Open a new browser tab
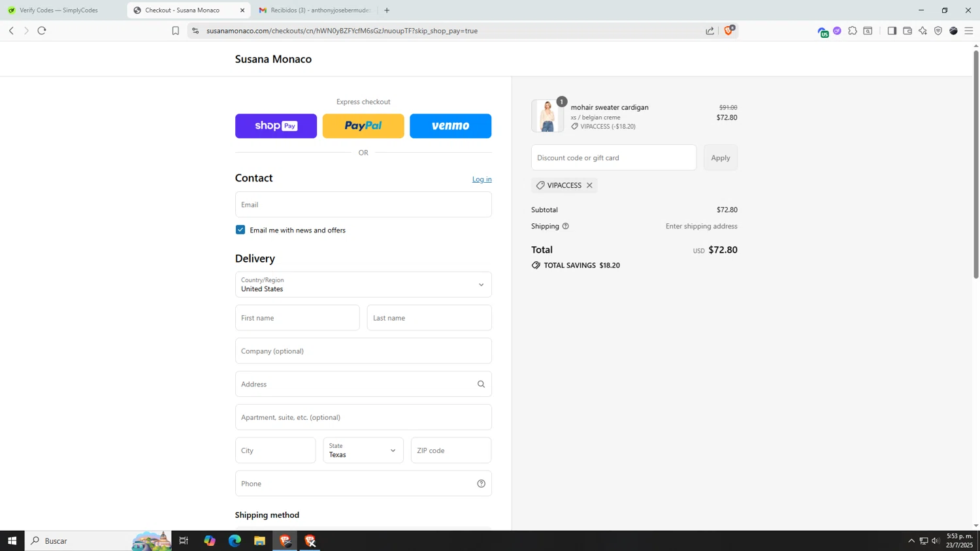Viewport: 980px width, 551px height. point(387,10)
